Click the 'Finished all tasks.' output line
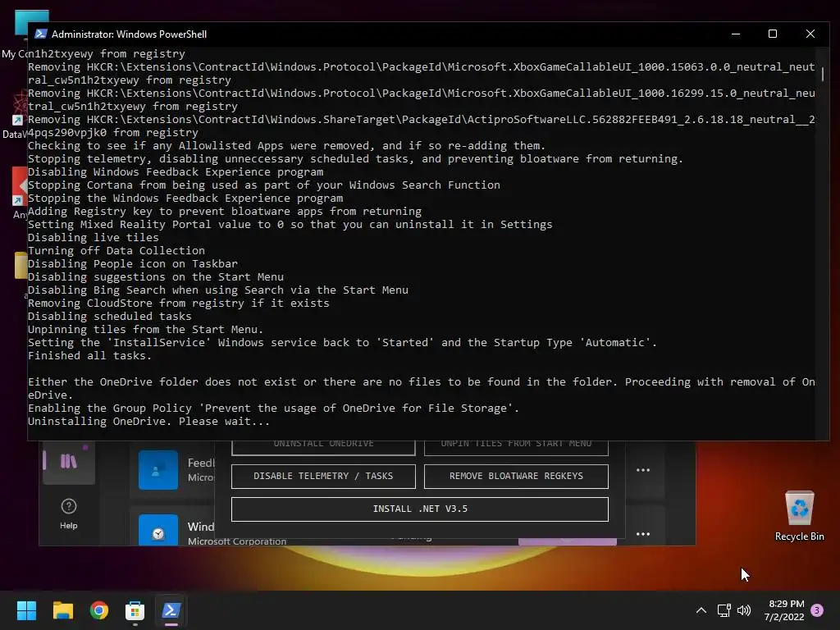This screenshot has height=630, width=840. (x=89, y=356)
